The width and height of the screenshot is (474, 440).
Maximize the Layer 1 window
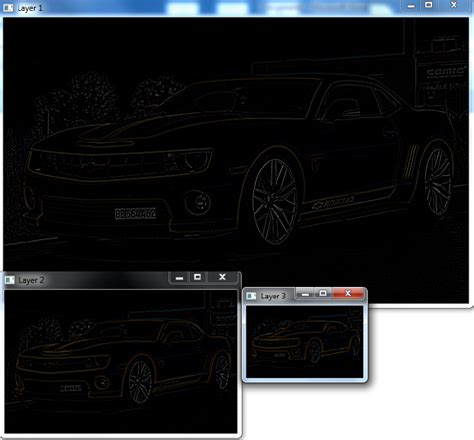point(429,5)
